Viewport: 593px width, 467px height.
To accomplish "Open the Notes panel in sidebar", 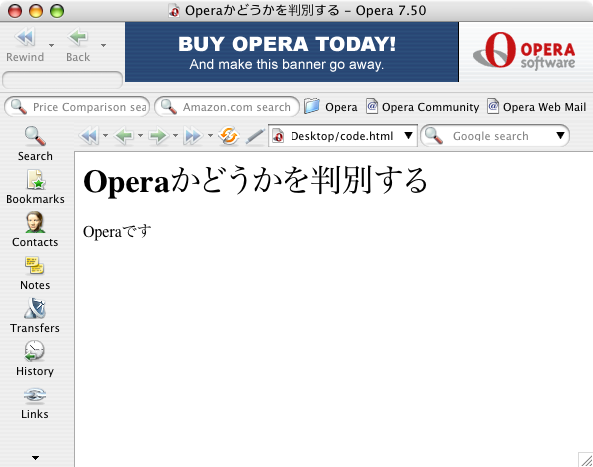I will [35, 273].
